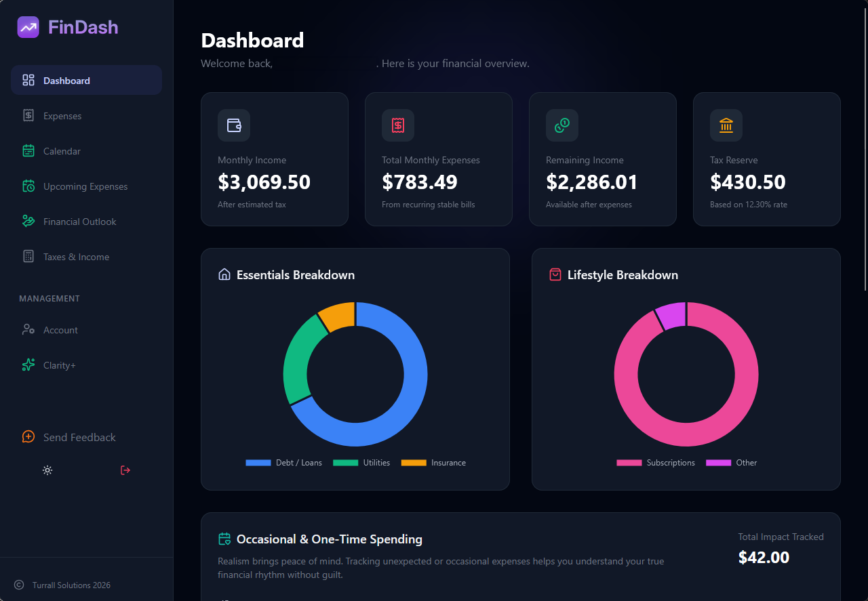Click the FinDash trending-arrow logo icon

28,27
